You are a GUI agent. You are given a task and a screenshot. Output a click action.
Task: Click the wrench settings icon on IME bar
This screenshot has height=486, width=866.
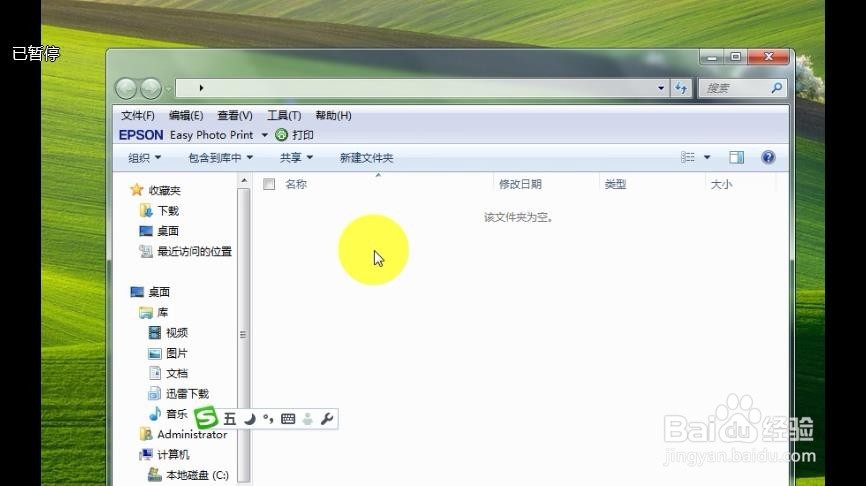tap(327, 419)
